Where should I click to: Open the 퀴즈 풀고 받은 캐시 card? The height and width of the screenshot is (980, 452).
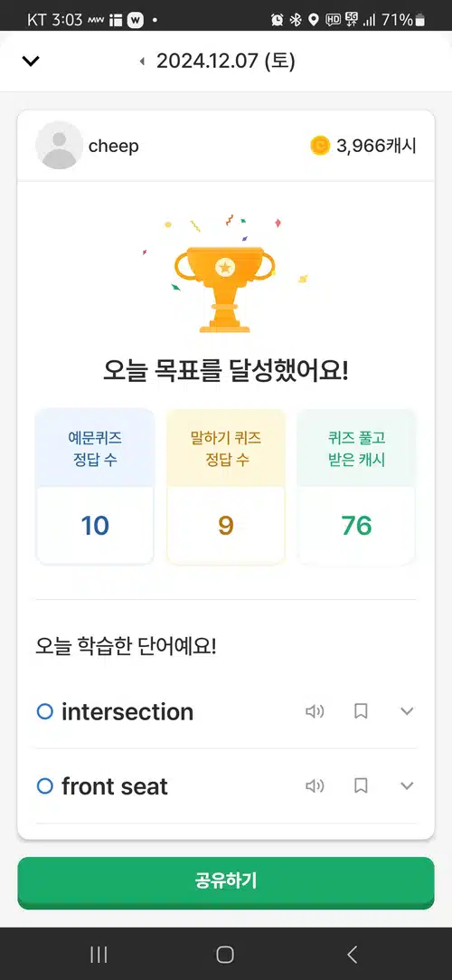(x=356, y=487)
